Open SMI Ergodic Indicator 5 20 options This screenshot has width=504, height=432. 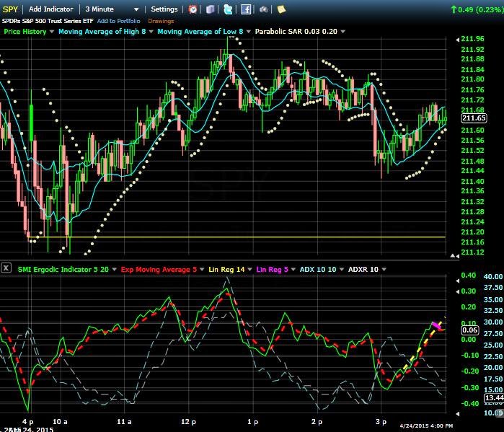point(114,270)
